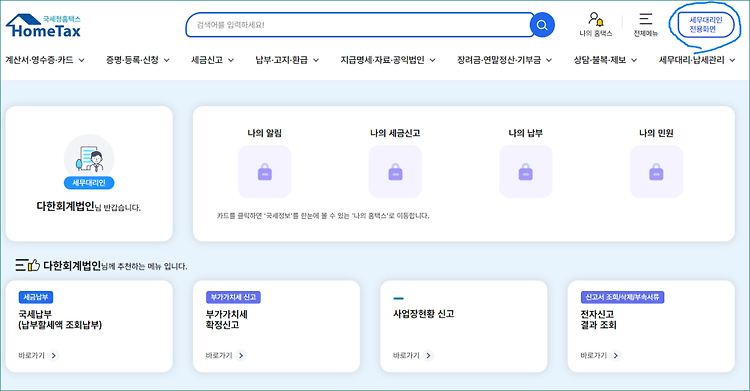Click arrow icon on 전자신고 결과 조회 card
Screen dimensions: 750x391
pos(616,356)
